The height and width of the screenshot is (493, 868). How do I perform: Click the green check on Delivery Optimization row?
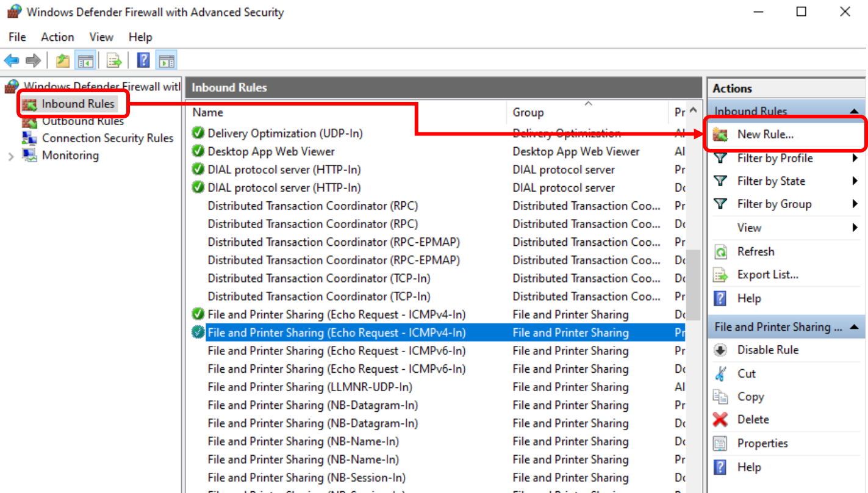point(198,133)
